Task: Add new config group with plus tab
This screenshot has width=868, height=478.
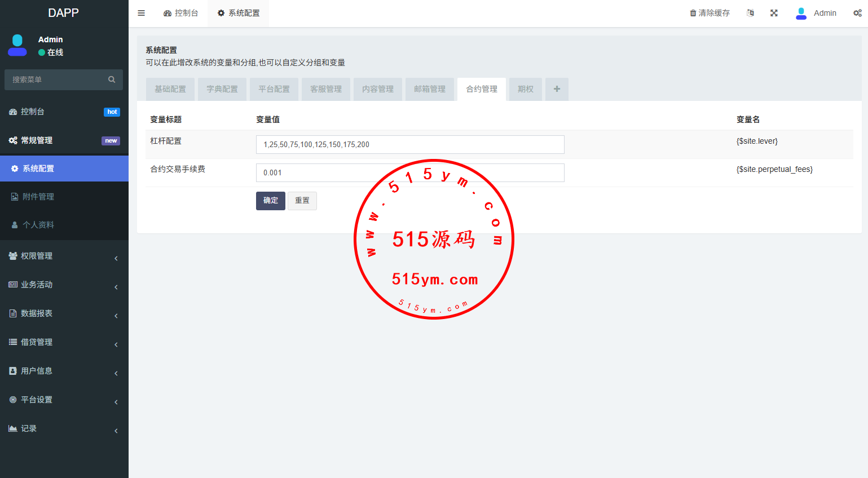Action: click(557, 89)
